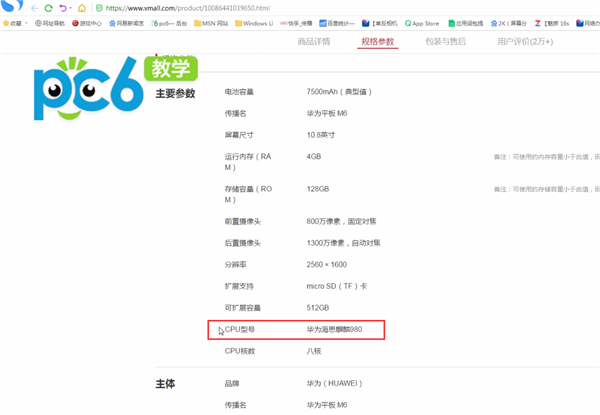
Task: Click the green reload page icon
Action: coord(49,8)
